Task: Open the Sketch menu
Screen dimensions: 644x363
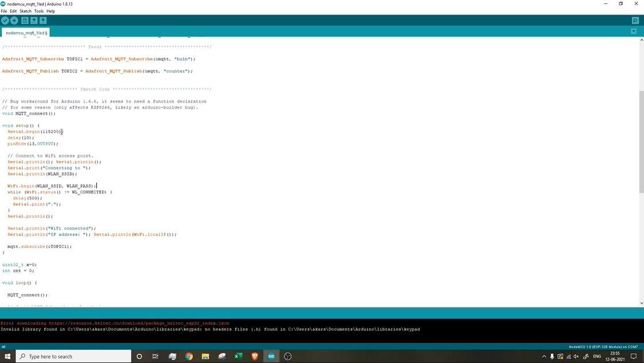Action: tap(25, 11)
